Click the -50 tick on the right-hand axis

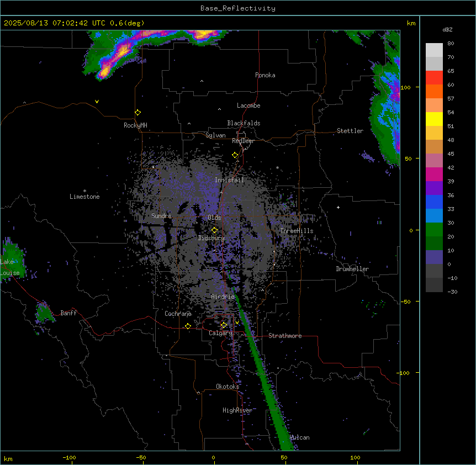click(405, 302)
